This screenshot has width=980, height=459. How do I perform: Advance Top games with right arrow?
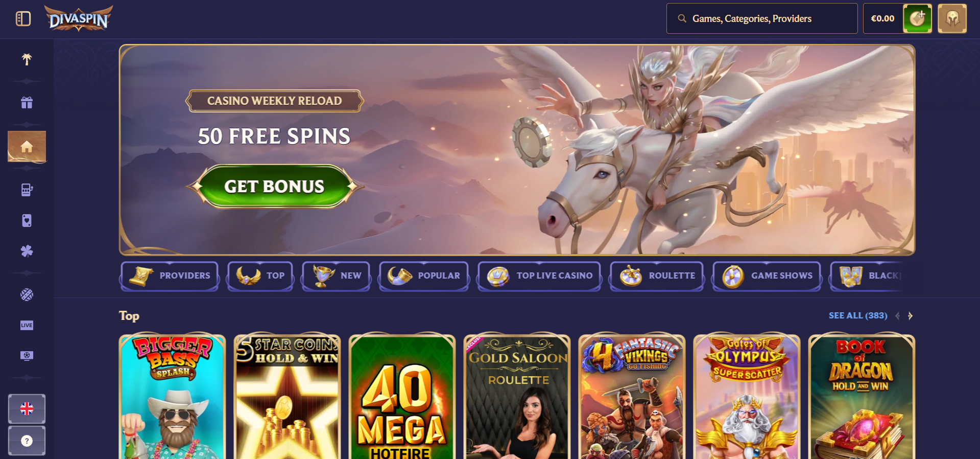pyautogui.click(x=910, y=316)
